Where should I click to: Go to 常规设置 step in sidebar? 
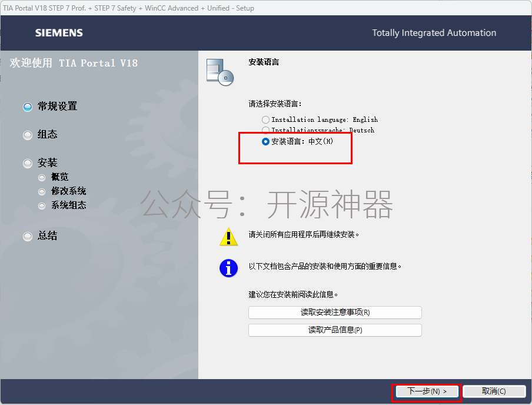click(50, 107)
